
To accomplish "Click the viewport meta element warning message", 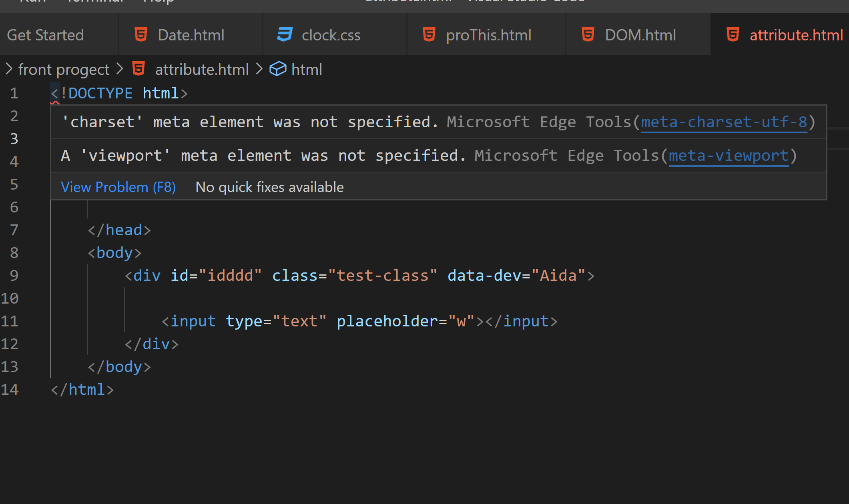I will [x=264, y=156].
